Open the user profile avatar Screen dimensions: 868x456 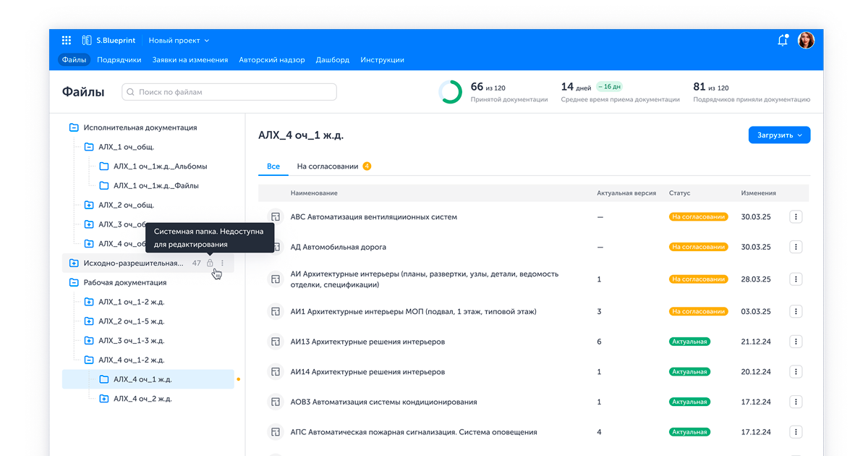[x=806, y=41]
